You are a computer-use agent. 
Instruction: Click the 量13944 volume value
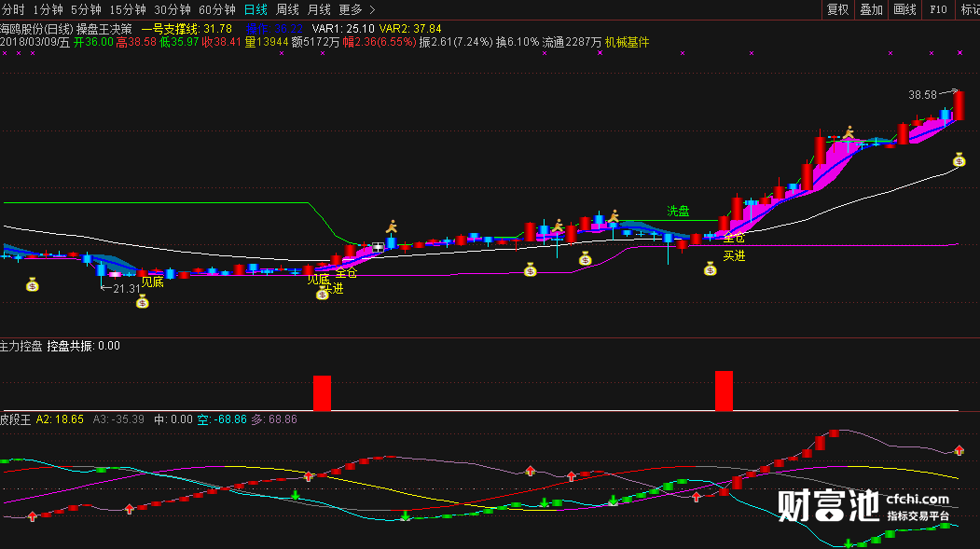pos(267,42)
